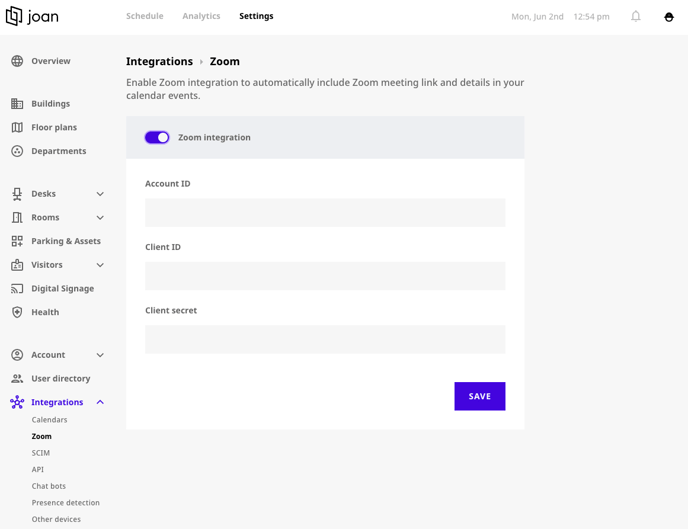Open the Settings tab
Screen dimensions: 688x529
tap(256, 16)
